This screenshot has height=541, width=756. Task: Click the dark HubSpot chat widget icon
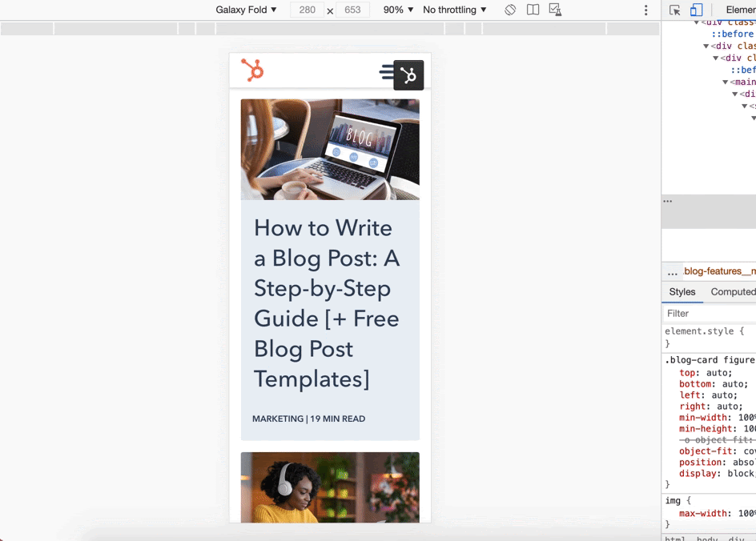coord(408,76)
